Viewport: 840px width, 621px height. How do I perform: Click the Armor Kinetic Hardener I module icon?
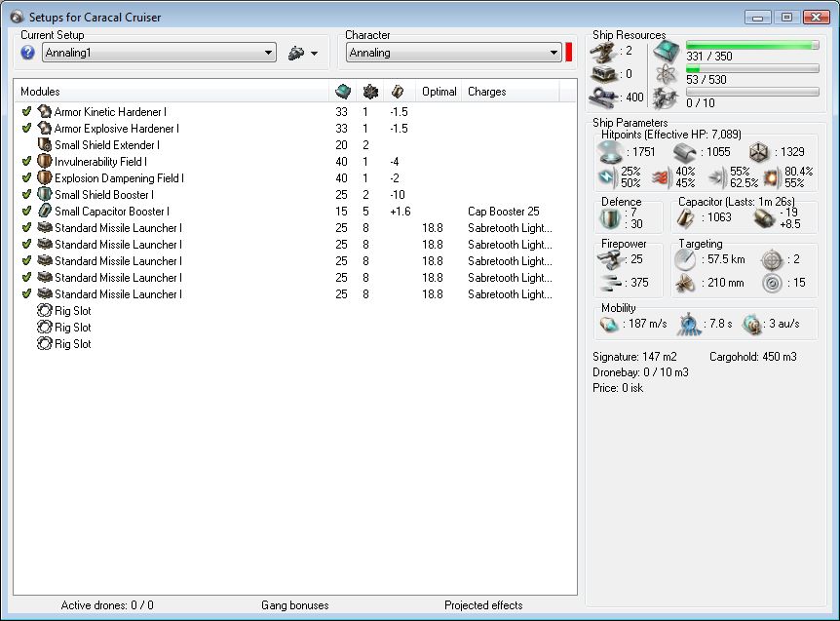(45, 112)
